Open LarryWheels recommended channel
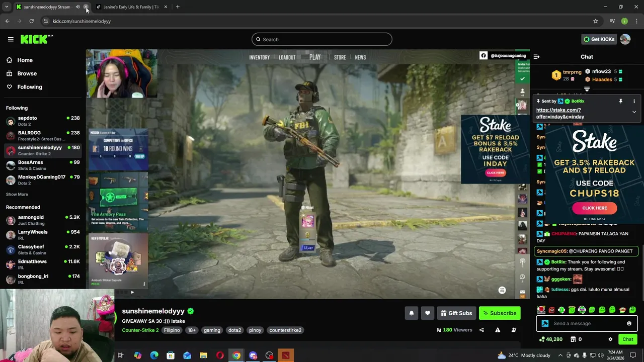Image resolution: width=644 pixels, height=362 pixels. coord(43,235)
